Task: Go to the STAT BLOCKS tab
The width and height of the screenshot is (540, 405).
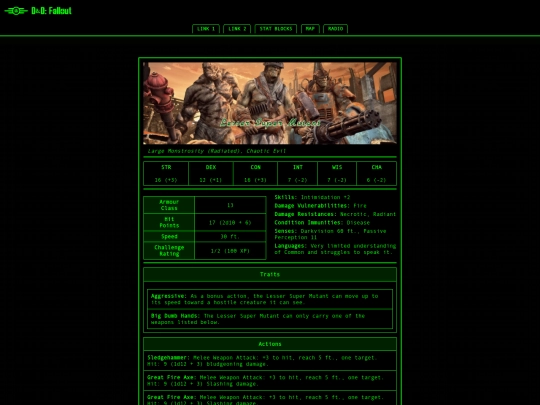Action: pyautogui.click(x=276, y=29)
